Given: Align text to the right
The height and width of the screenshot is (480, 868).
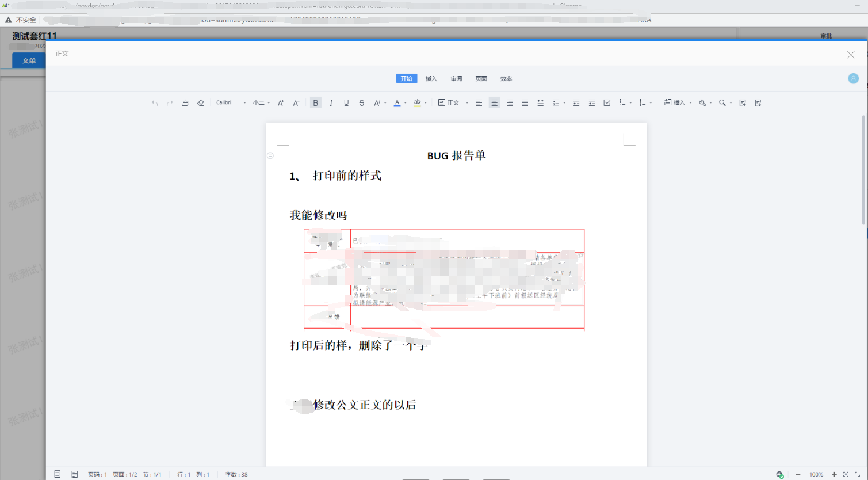Looking at the screenshot, I should [510, 103].
